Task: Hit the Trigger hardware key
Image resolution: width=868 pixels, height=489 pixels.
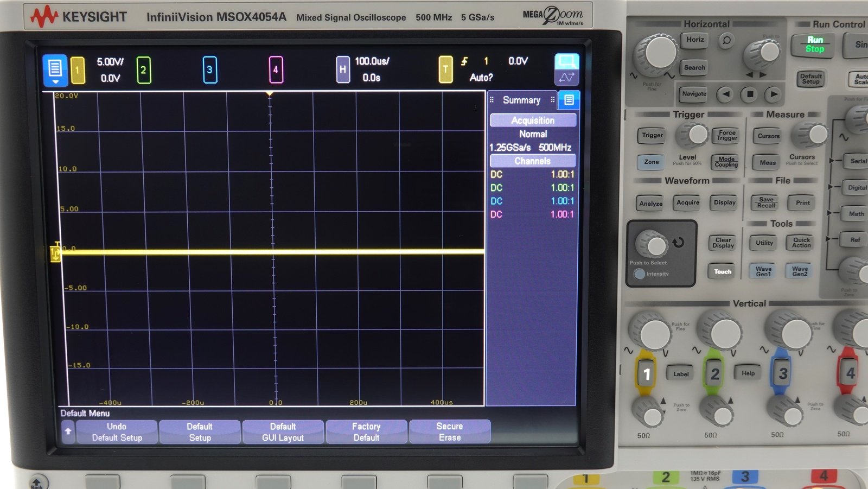Action: click(652, 136)
